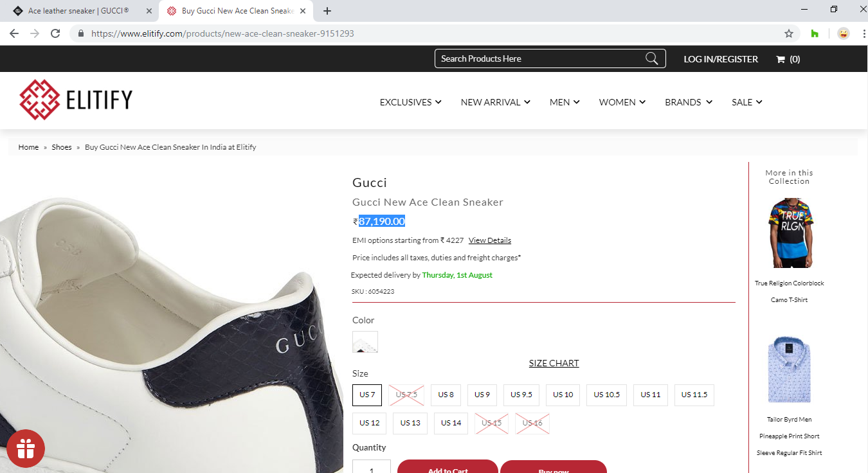Open Tailor Byrd pineapple shirt thumbnail
This screenshot has width=868, height=473.
pos(789,370)
